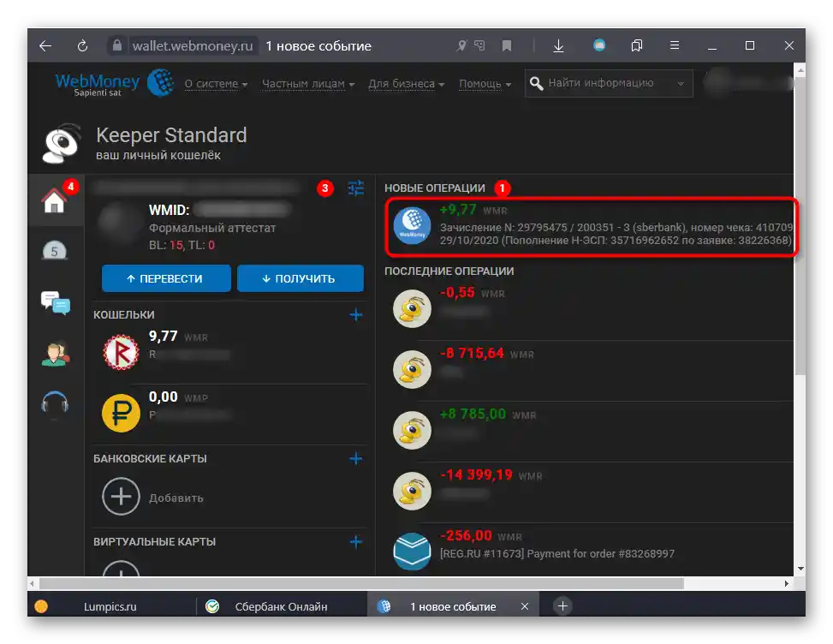Open the new +9,77 WMR operation icon
This screenshot has height=644, width=833.
[412, 226]
